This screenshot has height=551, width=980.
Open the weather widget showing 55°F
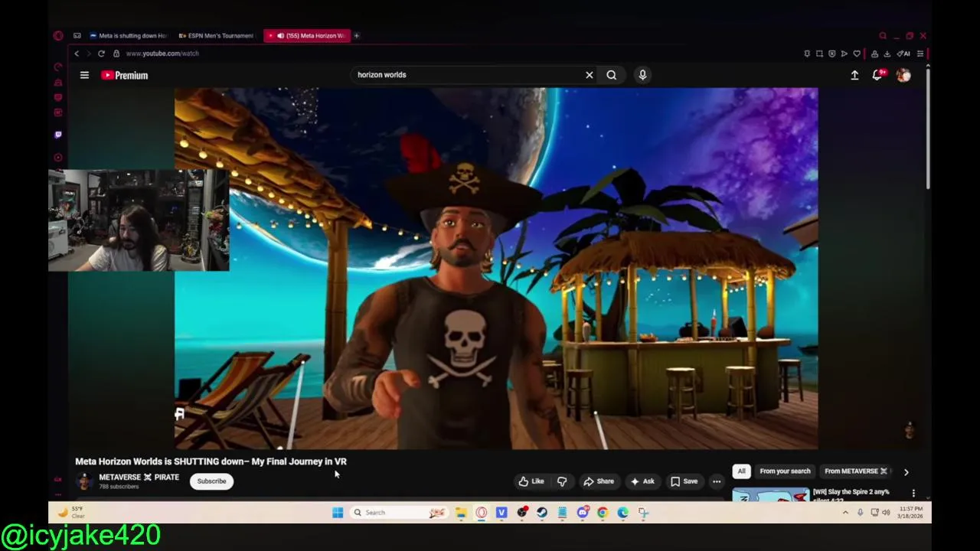(x=70, y=513)
